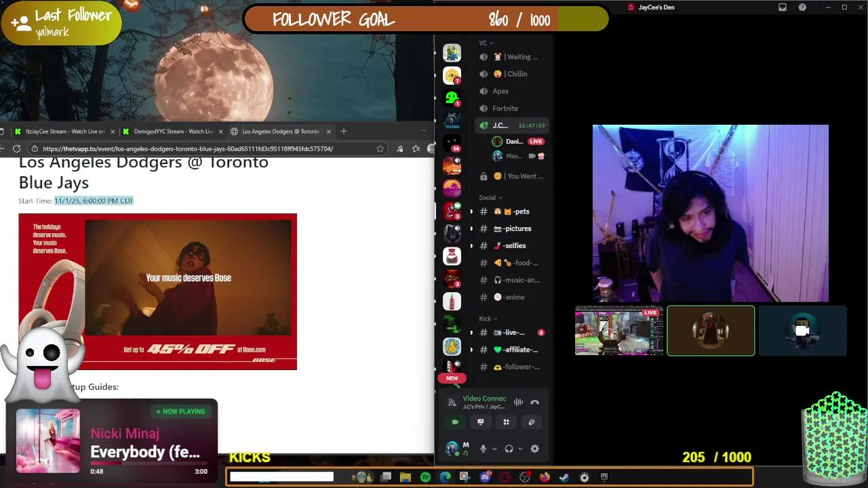Collapse the VC category
Image resolution: width=868 pixels, height=488 pixels.
click(x=486, y=43)
